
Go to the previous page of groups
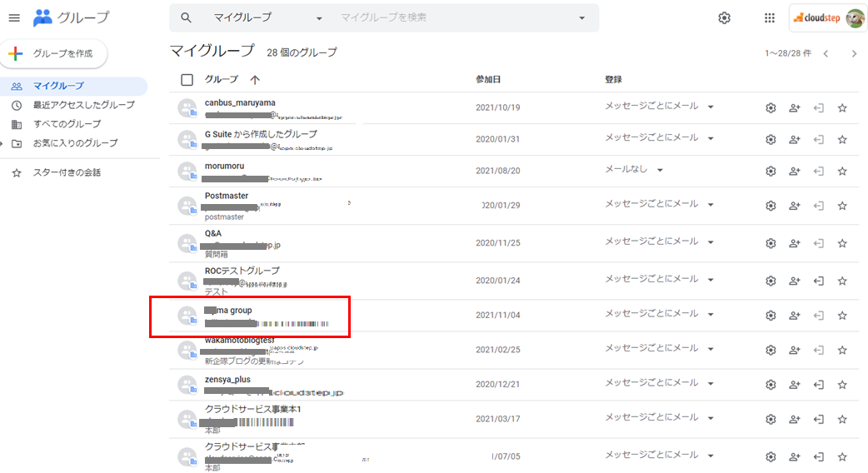pos(826,53)
